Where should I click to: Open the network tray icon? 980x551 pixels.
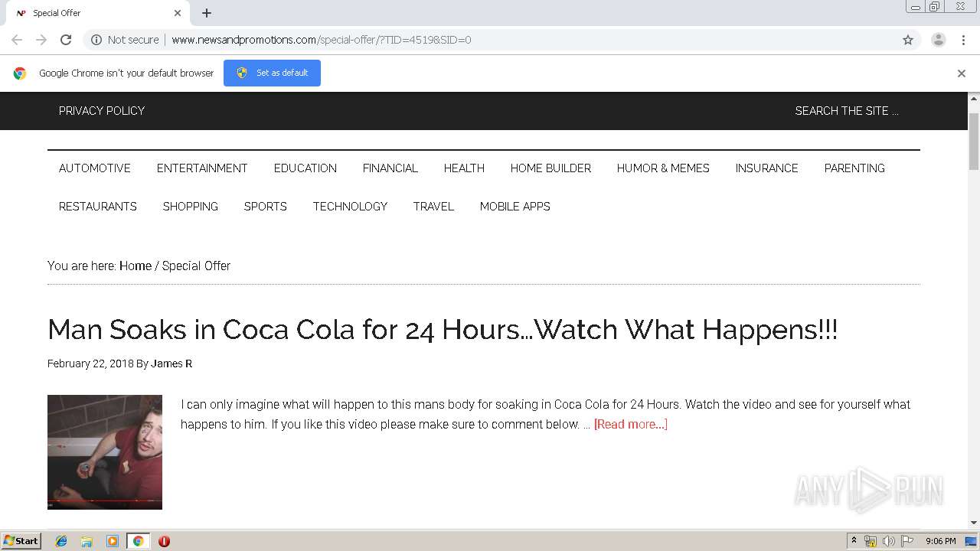click(871, 541)
